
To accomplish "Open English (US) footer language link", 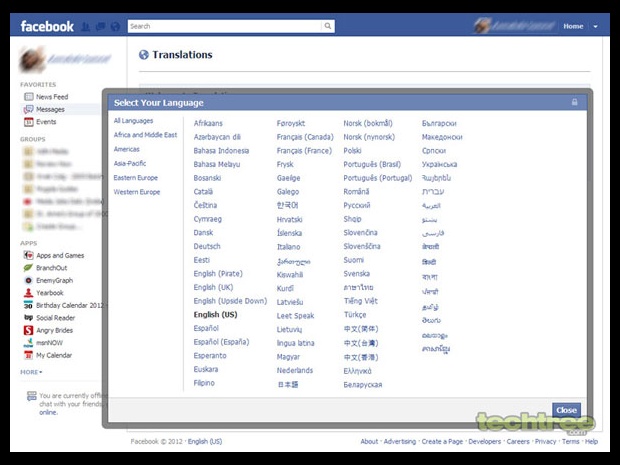I will 205,441.
